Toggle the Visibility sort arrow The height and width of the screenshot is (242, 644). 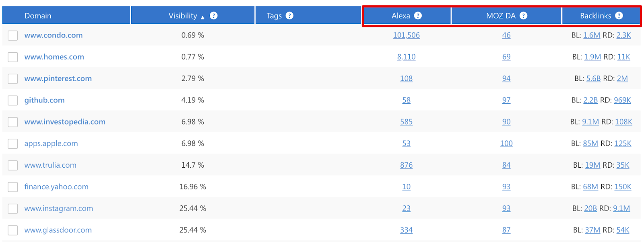pos(202,17)
